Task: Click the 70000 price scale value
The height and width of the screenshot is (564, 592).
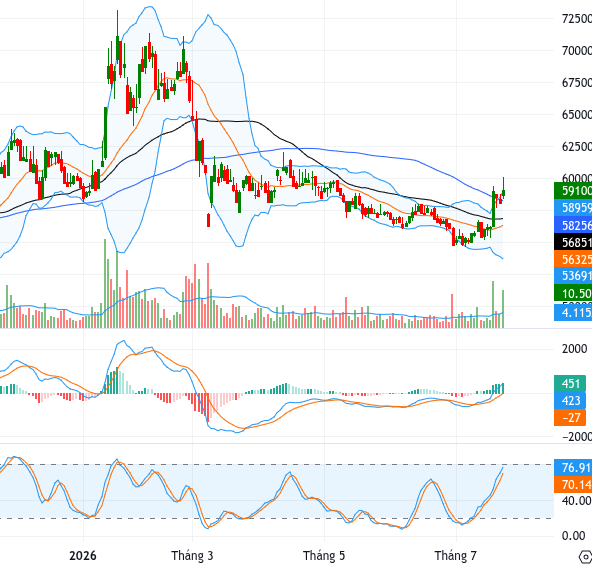Action: point(577,50)
